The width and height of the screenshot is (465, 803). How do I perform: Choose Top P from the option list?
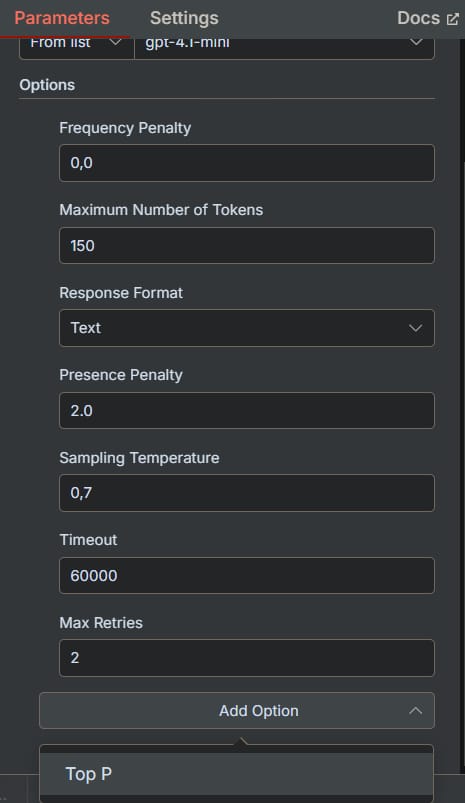pyautogui.click(x=237, y=774)
